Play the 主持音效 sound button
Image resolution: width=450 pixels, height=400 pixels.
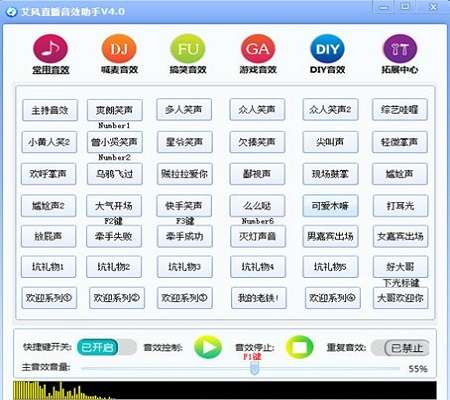(50, 110)
